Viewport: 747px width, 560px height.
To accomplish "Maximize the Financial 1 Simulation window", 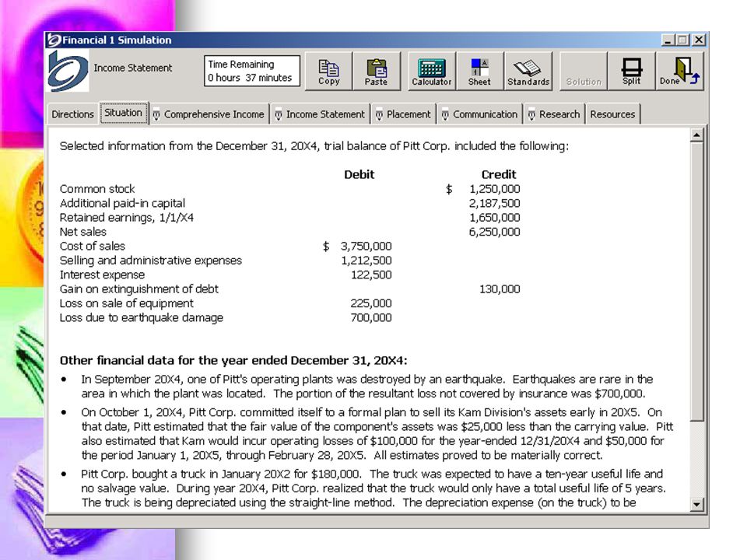I will (682, 40).
